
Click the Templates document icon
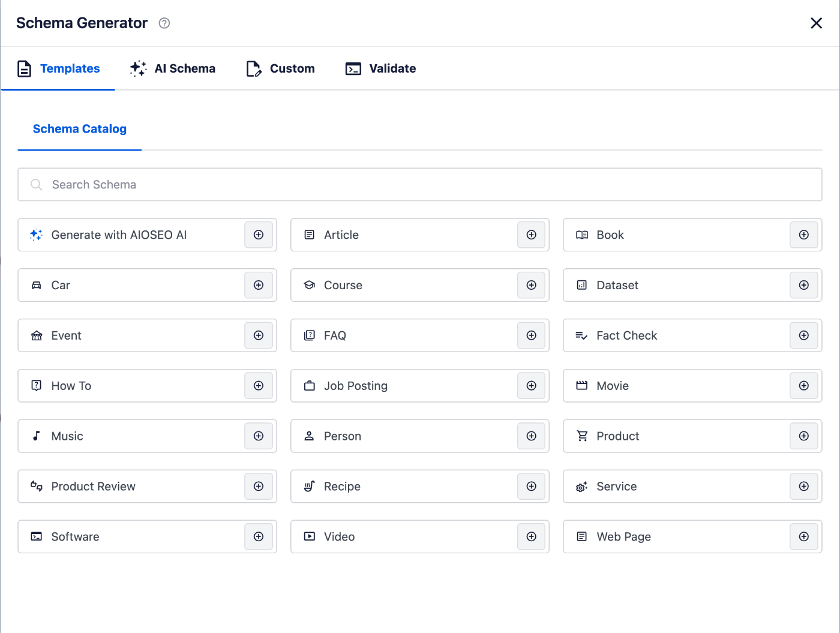click(24, 68)
